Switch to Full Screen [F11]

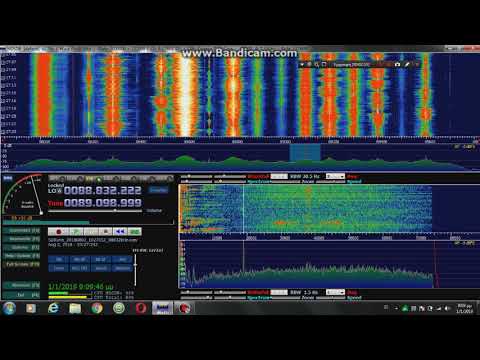click(x=22, y=264)
